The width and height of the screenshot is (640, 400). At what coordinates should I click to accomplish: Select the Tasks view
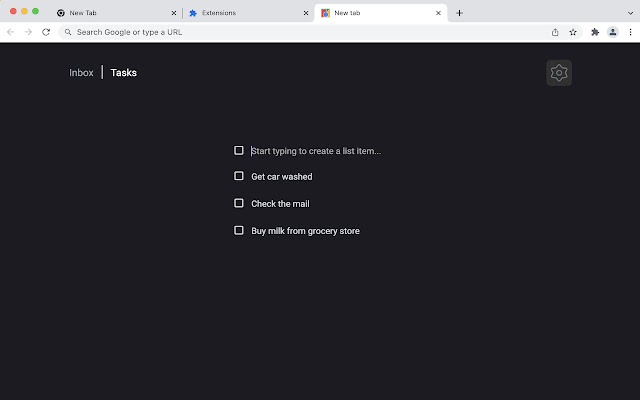[124, 73]
